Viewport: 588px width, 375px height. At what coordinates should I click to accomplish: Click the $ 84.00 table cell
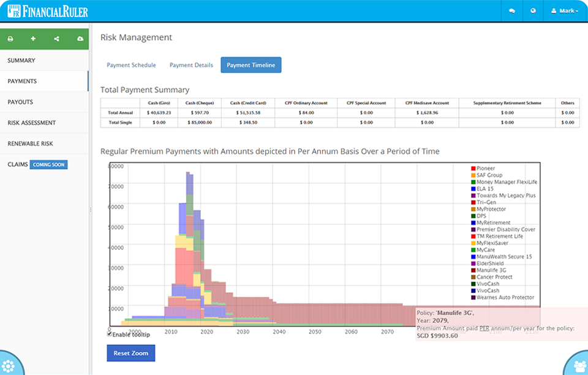(306, 113)
